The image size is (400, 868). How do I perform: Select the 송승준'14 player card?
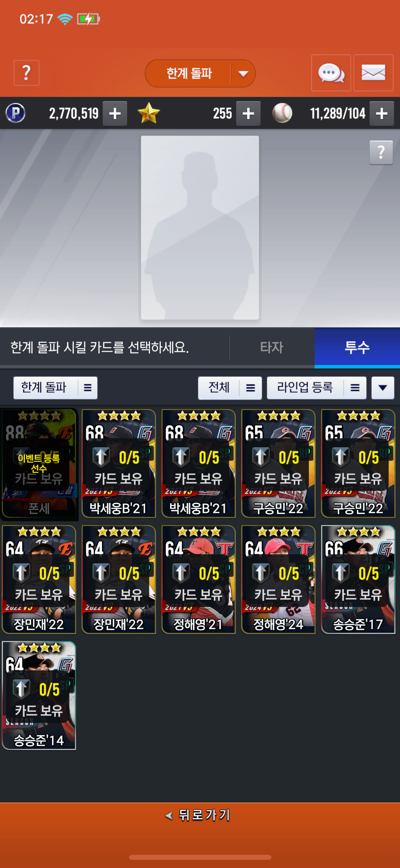(x=39, y=695)
